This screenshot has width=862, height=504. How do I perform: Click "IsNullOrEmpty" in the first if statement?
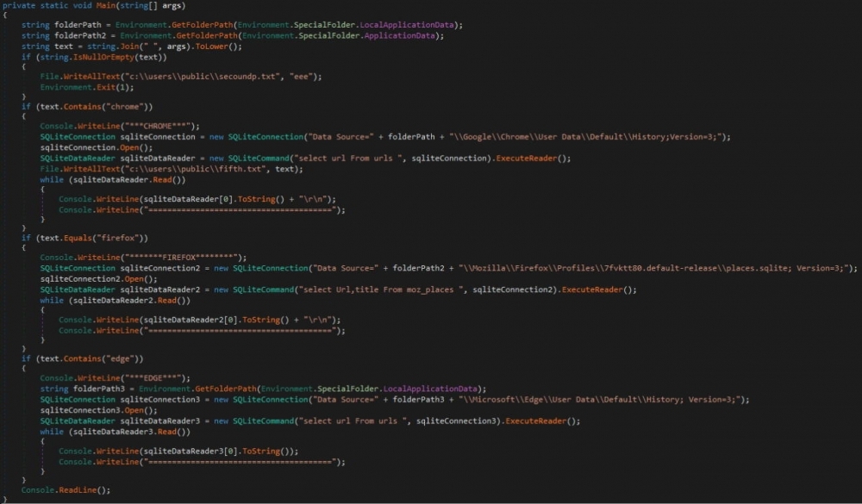104,57
